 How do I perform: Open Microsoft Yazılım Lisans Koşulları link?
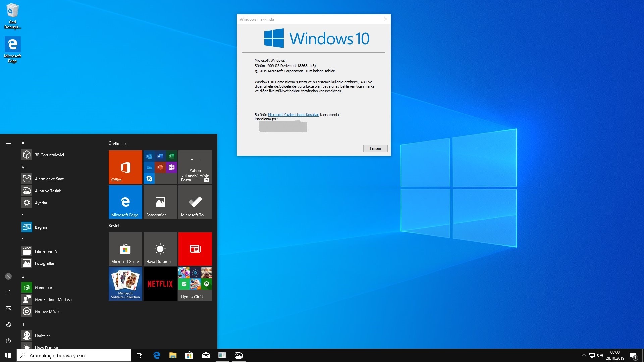pos(293,115)
